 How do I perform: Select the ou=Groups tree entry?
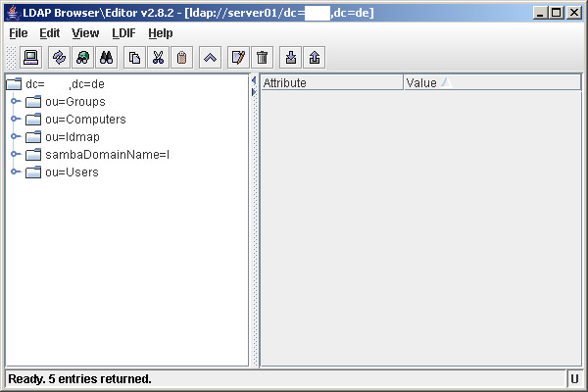[x=75, y=102]
